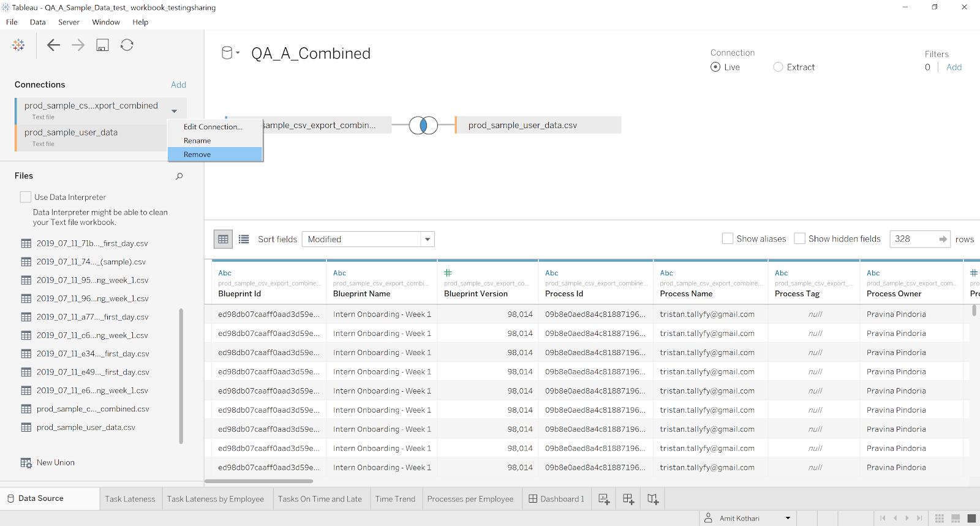Add a new worksheet with the tab icon
The image size is (980, 526).
[x=604, y=499]
